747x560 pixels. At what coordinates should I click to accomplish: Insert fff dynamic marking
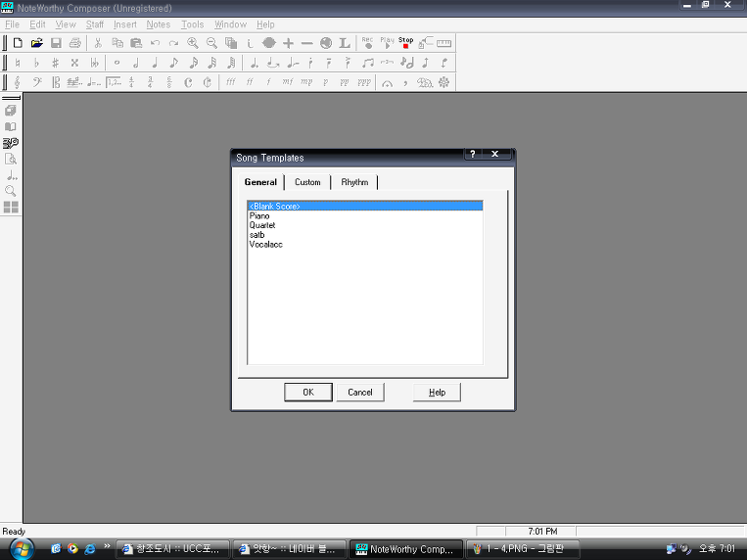(231, 82)
